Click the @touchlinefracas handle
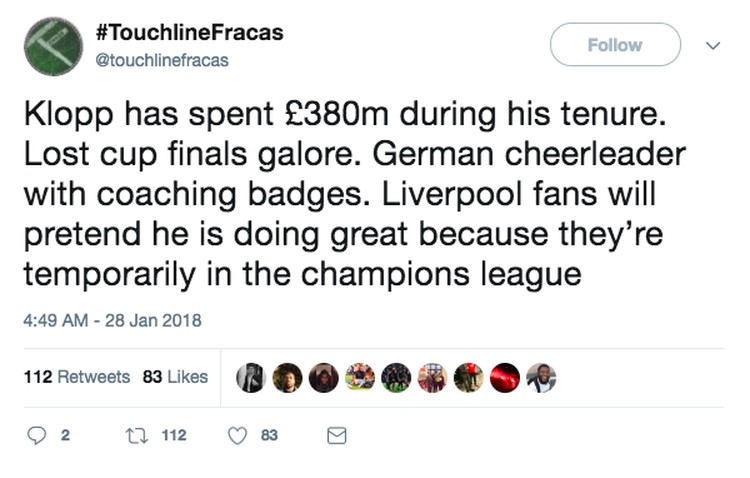 click(x=161, y=60)
